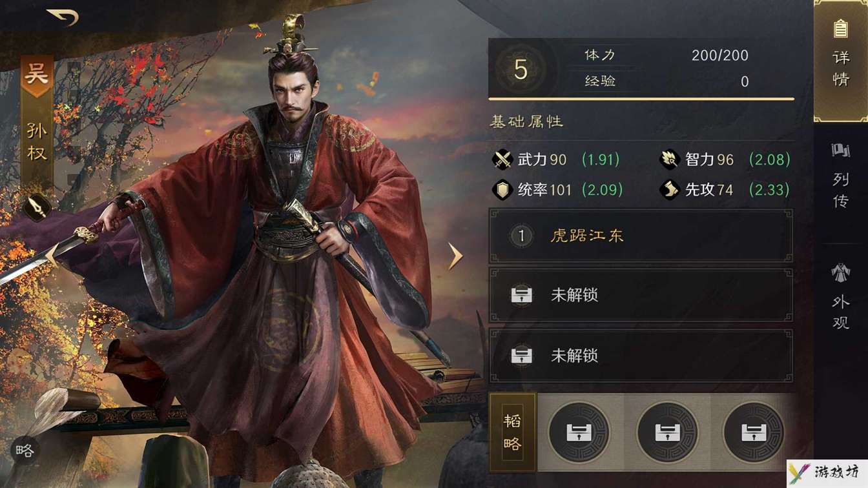This screenshot has width=868, height=488.
Task: Open the 详情 details tab
Action: 840,61
